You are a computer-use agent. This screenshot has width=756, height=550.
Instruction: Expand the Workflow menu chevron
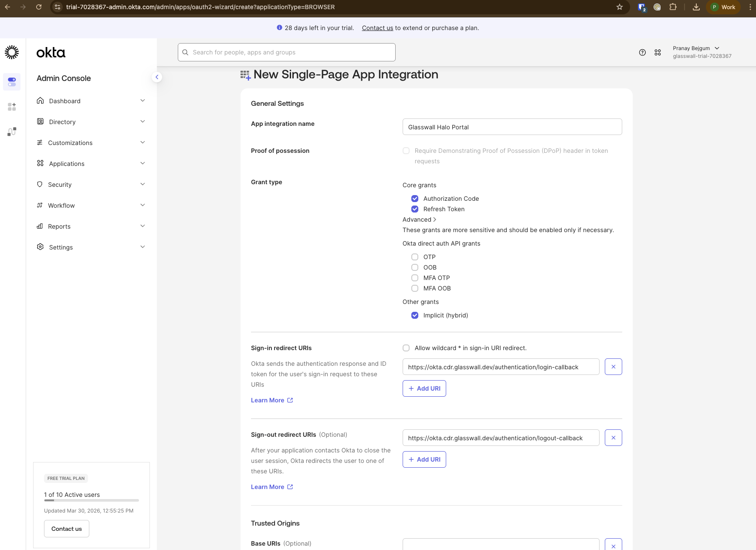(x=142, y=205)
